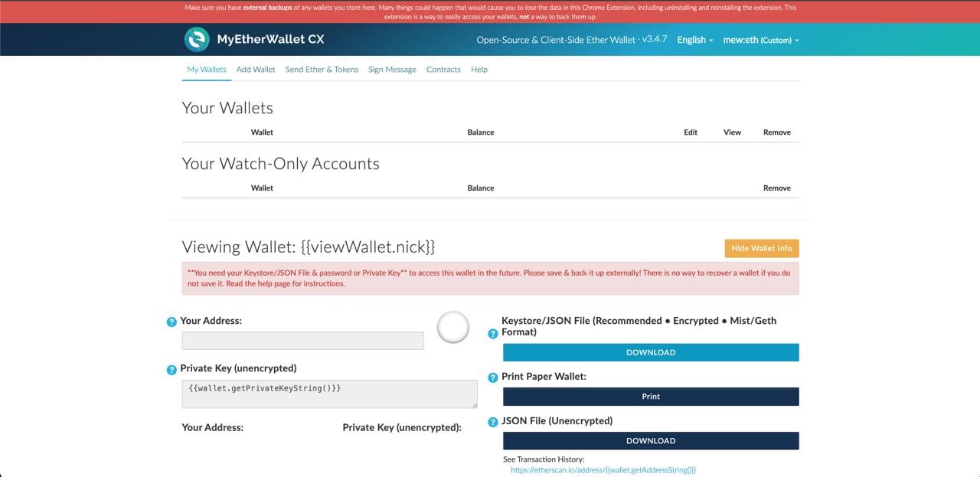
Task: Click the question mark beside Private Key
Action: click(x=171, y=369)
